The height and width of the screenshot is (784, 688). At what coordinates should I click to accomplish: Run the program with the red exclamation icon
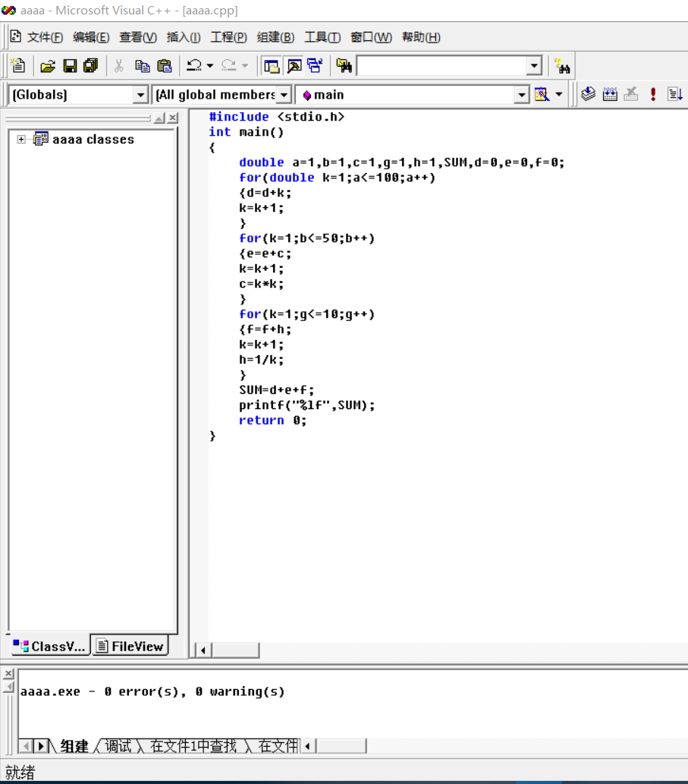click(653, 94)
